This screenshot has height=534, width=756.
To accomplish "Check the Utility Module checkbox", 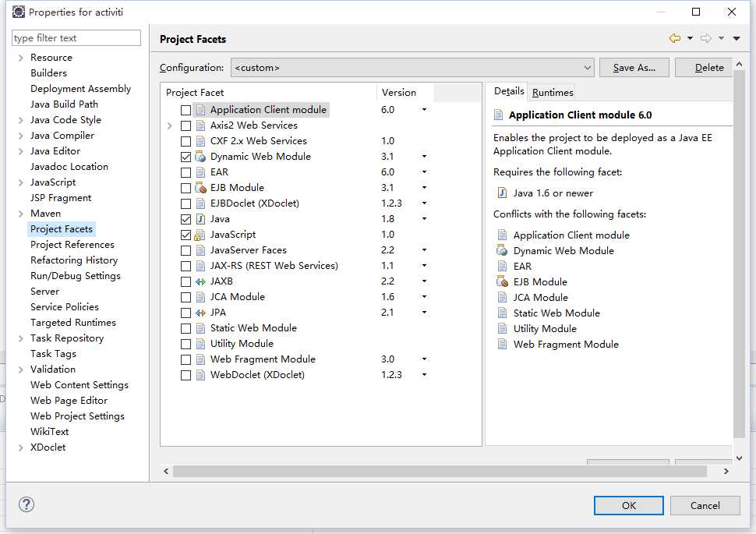I will coord(185,344).
